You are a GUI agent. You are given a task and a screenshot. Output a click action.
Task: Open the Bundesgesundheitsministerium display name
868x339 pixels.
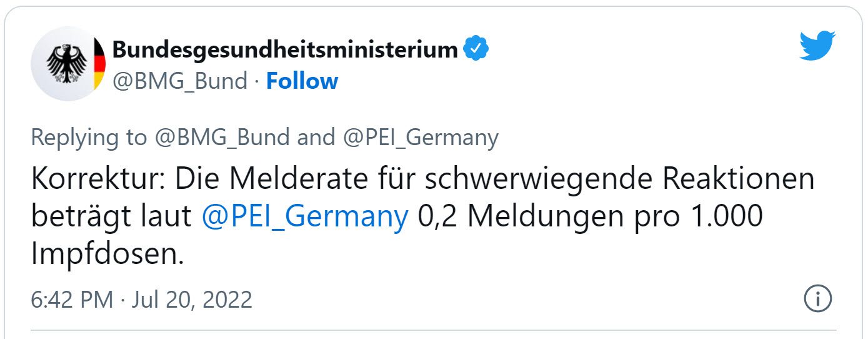(285, 49)
